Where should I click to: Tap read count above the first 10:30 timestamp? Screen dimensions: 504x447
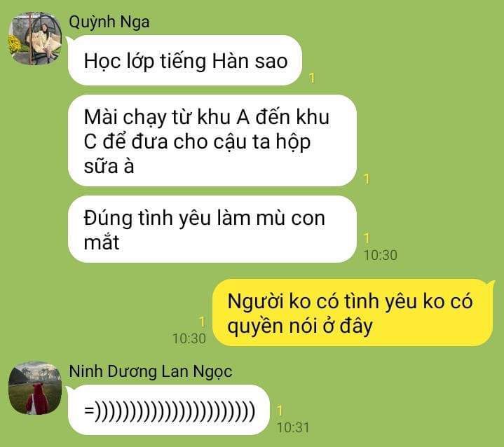(x=367, y=238)
